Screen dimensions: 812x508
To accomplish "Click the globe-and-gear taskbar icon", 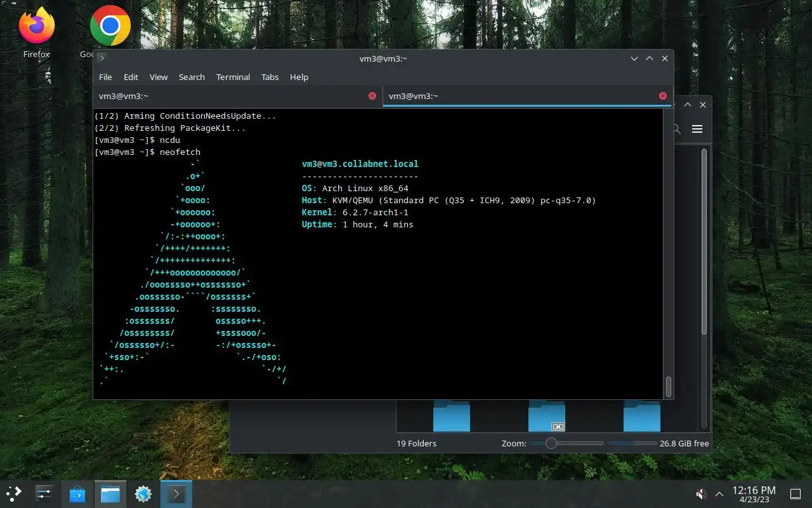I will (x=143, y=493).
